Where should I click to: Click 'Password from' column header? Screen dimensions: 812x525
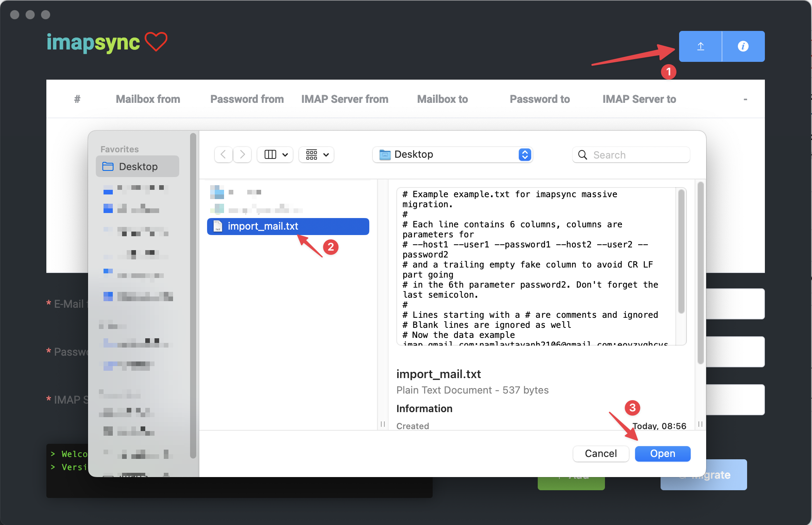(x=247, y=99)
